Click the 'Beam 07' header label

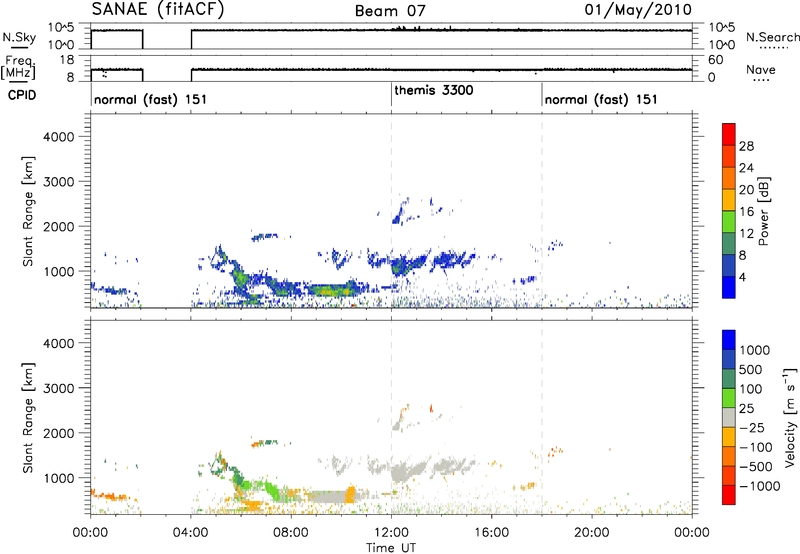[390, 11]
